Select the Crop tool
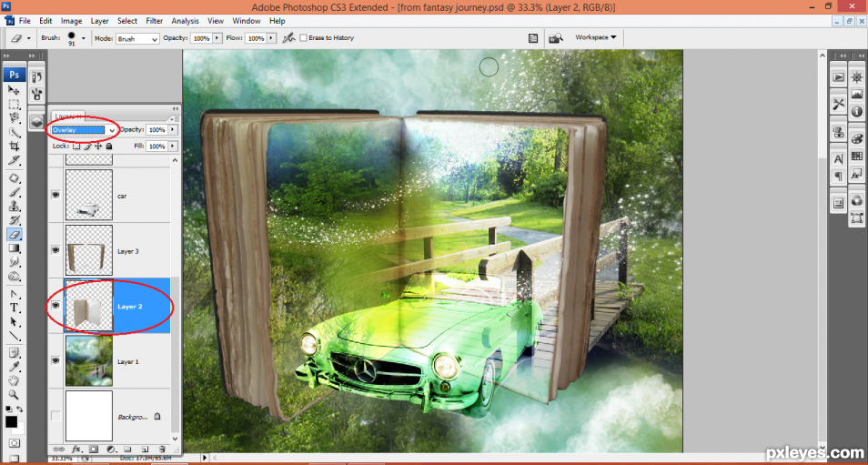The height and width of the screenshot is (465, 868). [x=14, y=147]
